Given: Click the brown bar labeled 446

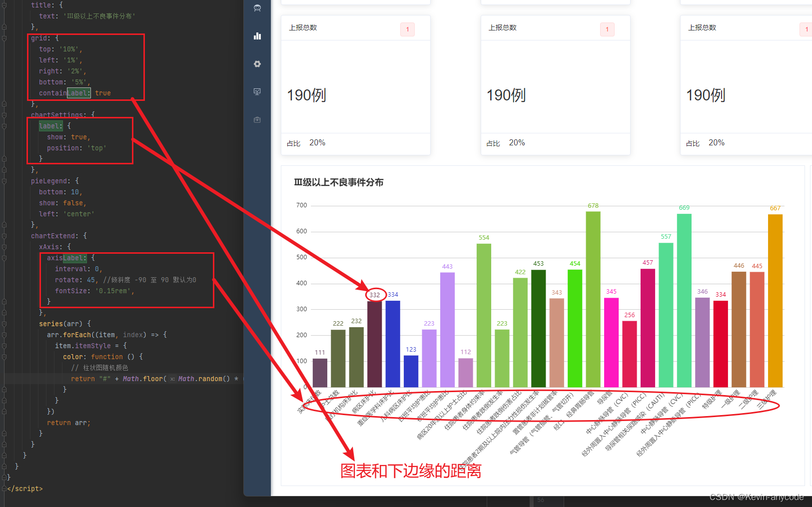Looking at the screenshot, I should (x=739, y=329).
